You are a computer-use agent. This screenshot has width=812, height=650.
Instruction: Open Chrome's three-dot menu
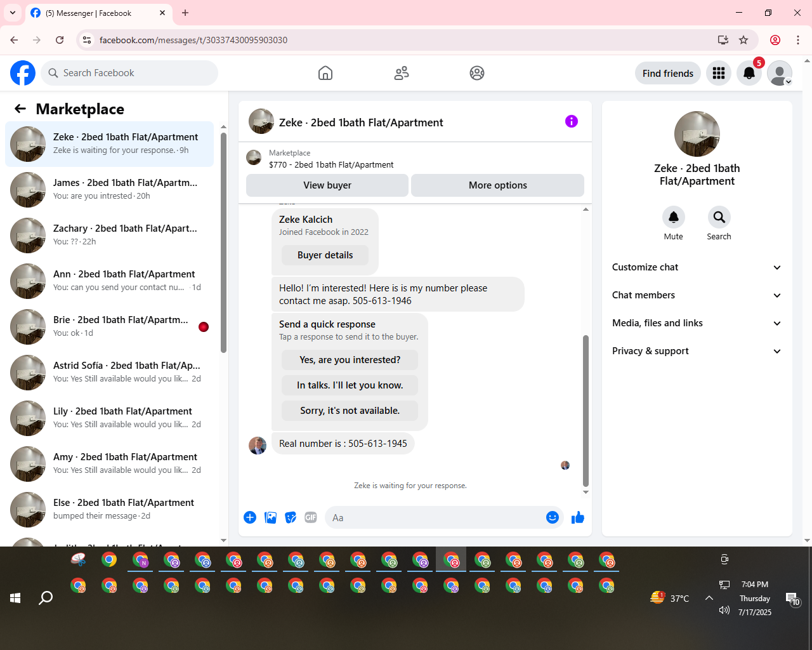pyautogui.click(x=798, y=40)
